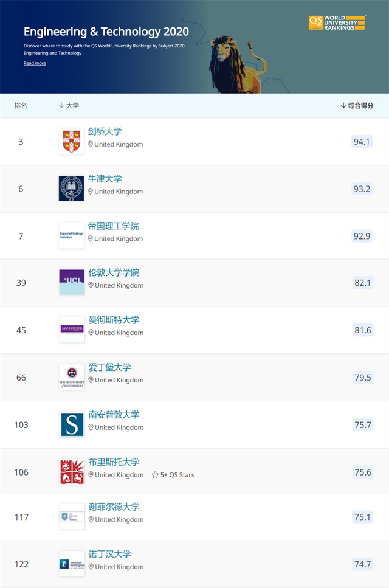The height and width of the screenshot is (588, 389).
Task: Click the Southampton letter S logo
Action: pyautogui.click(x=71, y=424)
